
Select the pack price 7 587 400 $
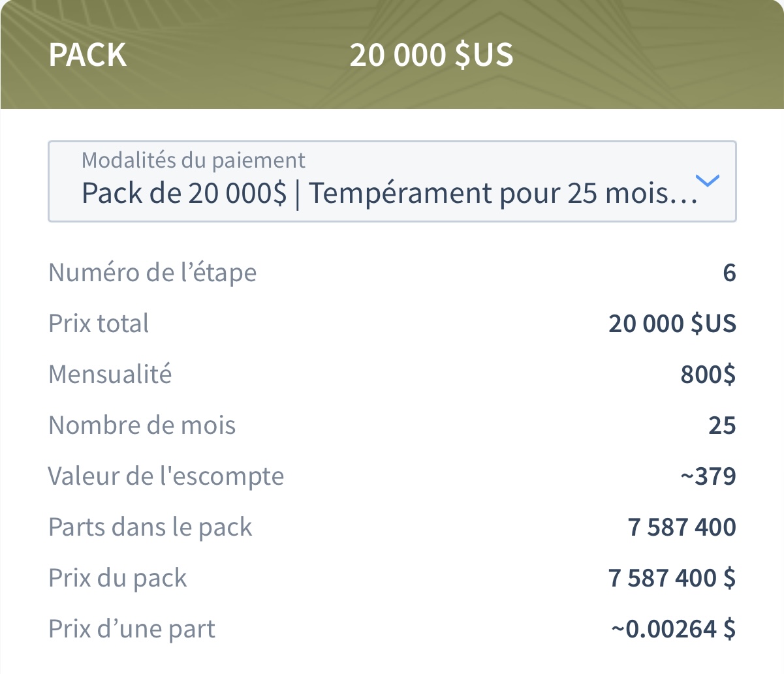pyautogui.click(x=672, y=578)
